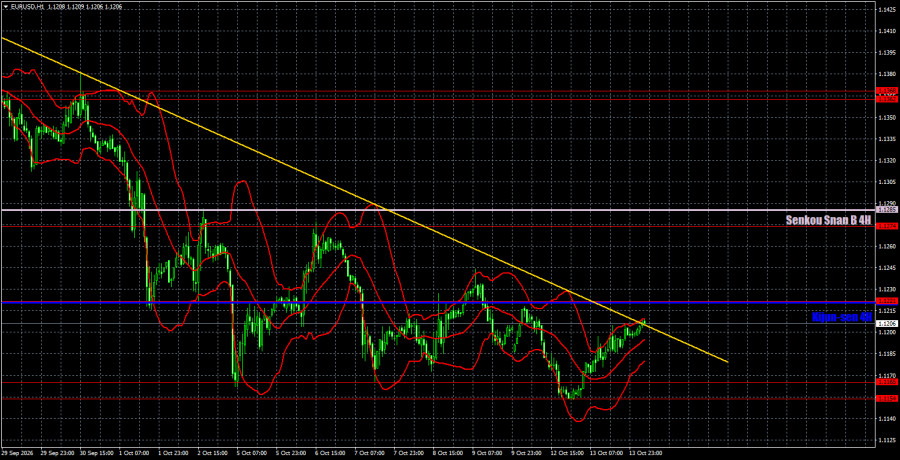The height and width of the screenshot is (460, 900).
Task: Click the 7 Oct 07:00 time label
Action: click(371, 453)
